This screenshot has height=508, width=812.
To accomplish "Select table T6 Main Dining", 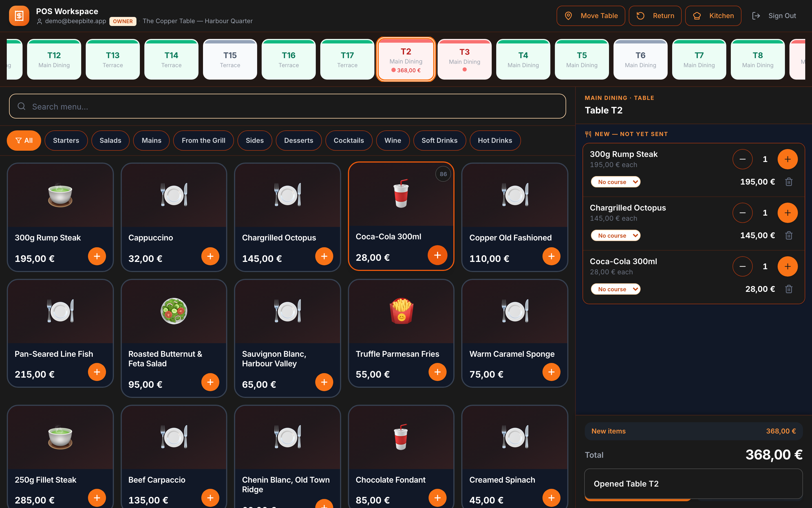I will click(x=641, y=60).
